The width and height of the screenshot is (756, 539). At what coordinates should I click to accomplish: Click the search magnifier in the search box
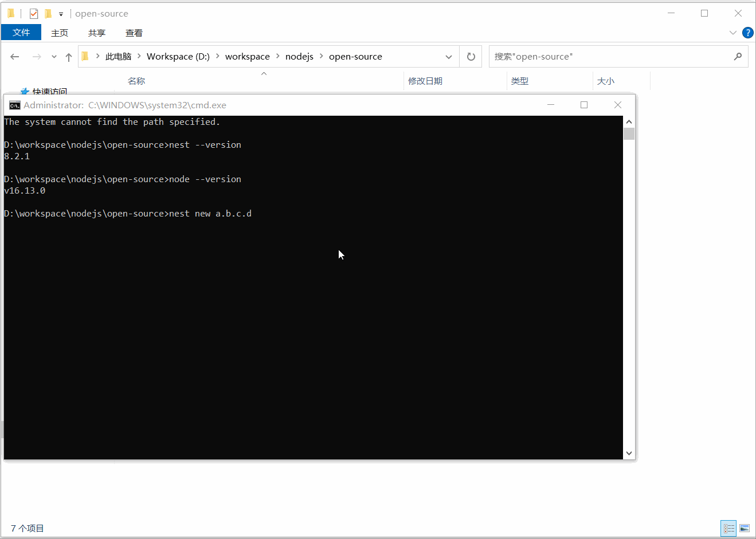coord(738,56)
